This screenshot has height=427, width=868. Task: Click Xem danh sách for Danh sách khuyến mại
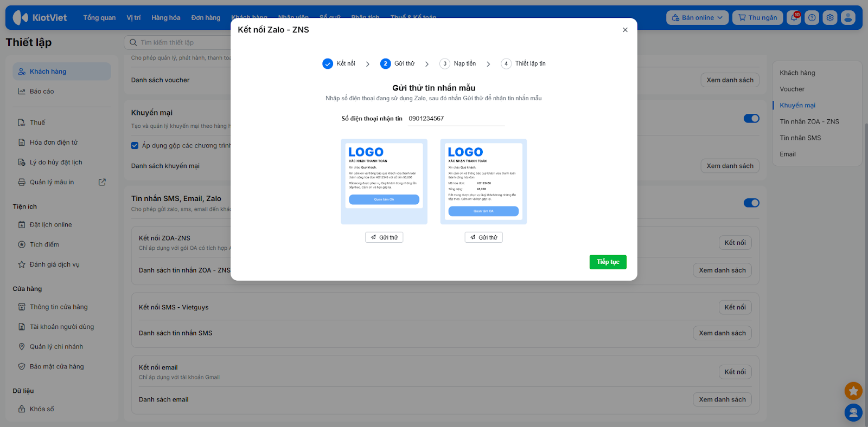tap(730, 166)
